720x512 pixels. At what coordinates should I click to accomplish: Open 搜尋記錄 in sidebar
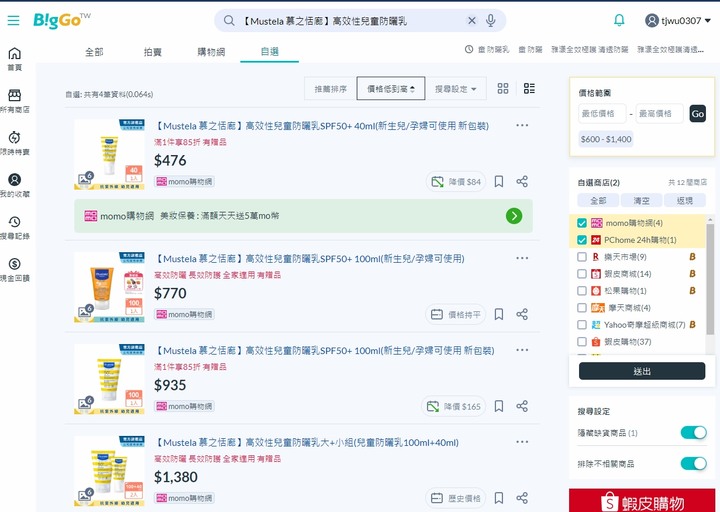click(15, 228)
